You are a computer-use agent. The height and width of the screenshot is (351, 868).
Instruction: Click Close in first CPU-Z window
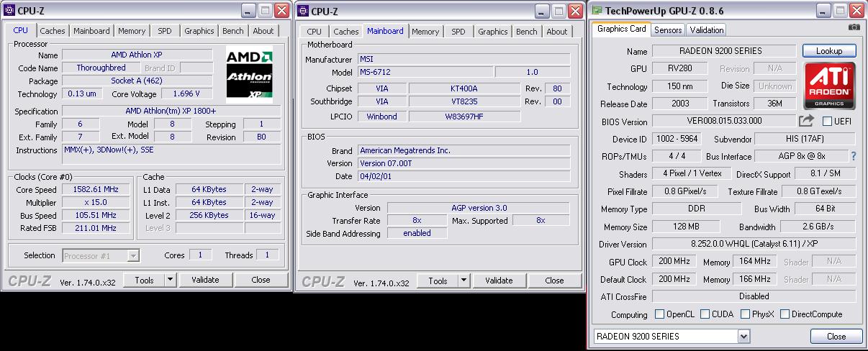[x=261, y=280]
